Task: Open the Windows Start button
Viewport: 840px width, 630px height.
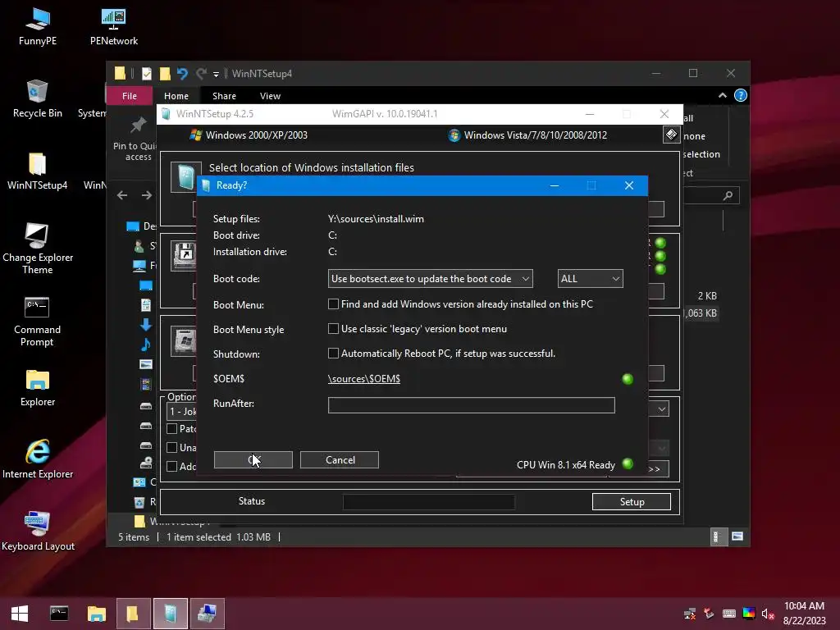Action: click(x=20, y=614)
